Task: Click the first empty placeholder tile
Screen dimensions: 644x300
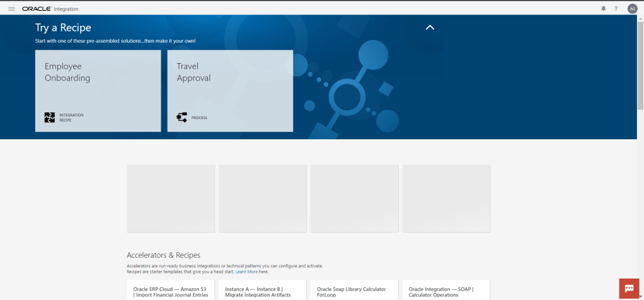Action: [171, 199]
